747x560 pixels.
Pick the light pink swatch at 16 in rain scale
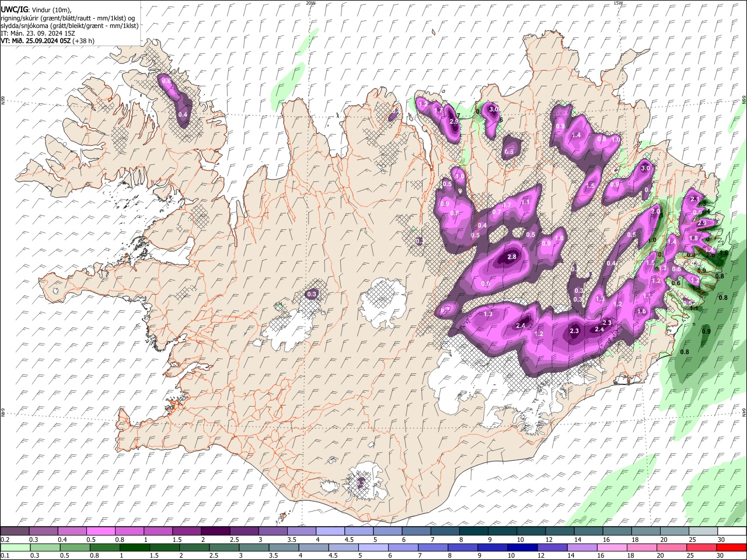coord(612,547)
